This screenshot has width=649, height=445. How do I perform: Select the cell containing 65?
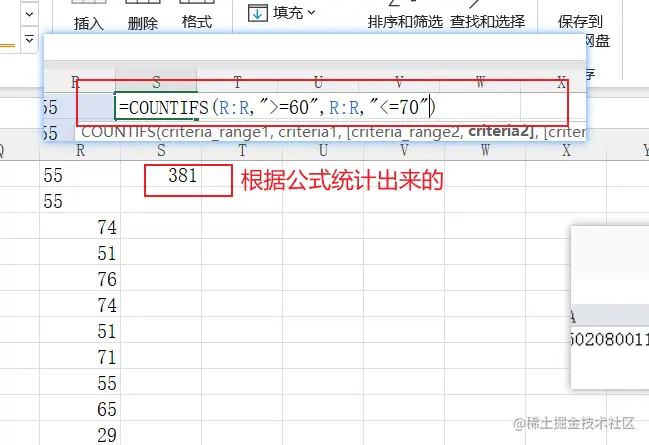pos(80,408)
